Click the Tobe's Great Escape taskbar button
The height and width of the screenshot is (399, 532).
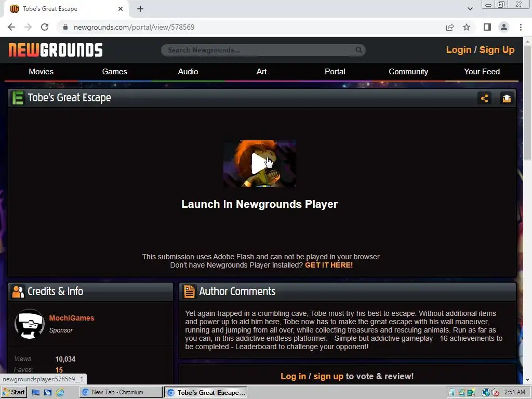pos(206,393)
